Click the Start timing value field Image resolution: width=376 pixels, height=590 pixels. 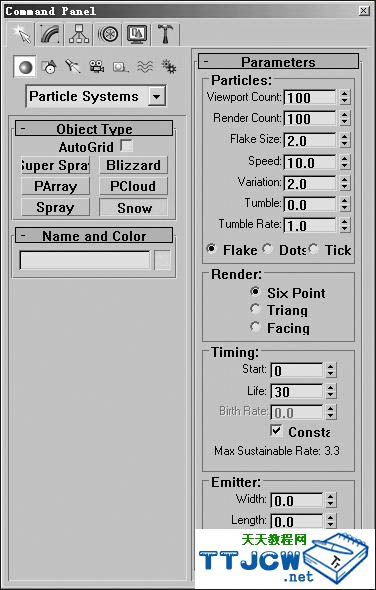tap(297, 371)
